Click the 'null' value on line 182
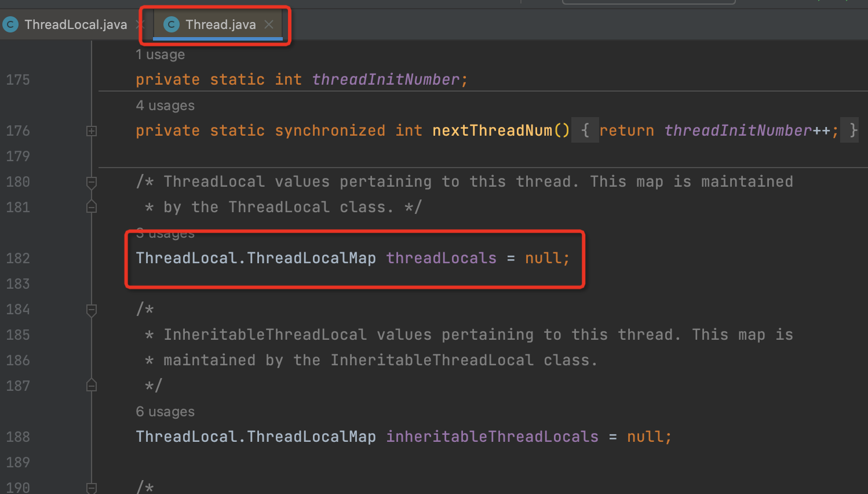 [543, 258]
